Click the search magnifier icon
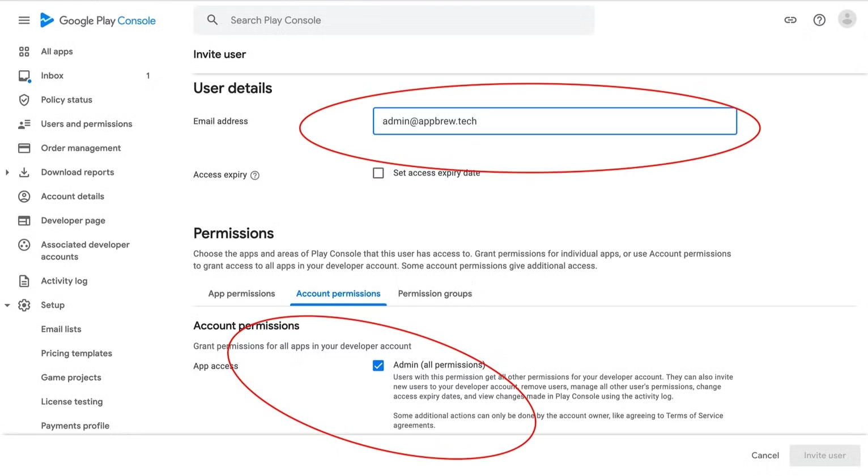The height and width of the screenshot is (476, 868). [x=212, y=20]
